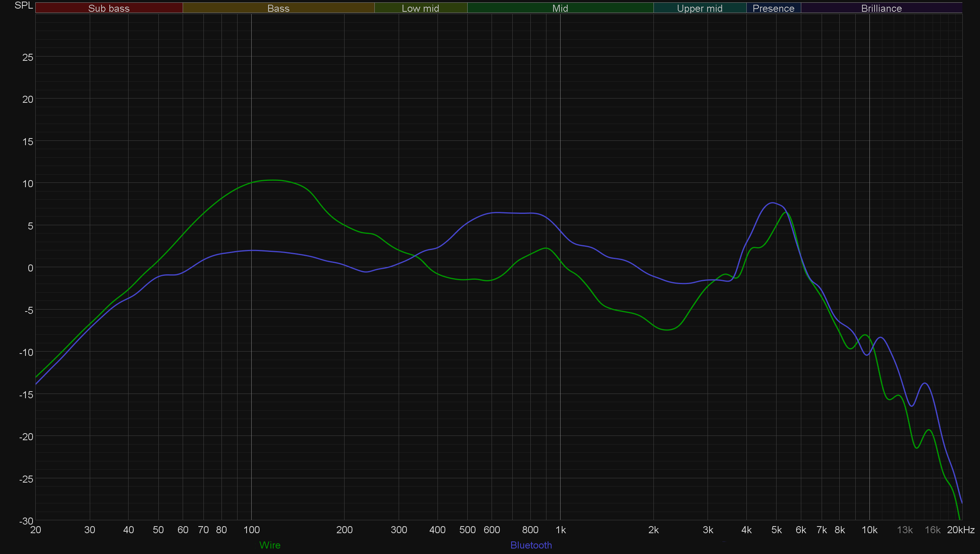
Task: Click the 25 dB label on SPL axis
Action: click(28, 58)
